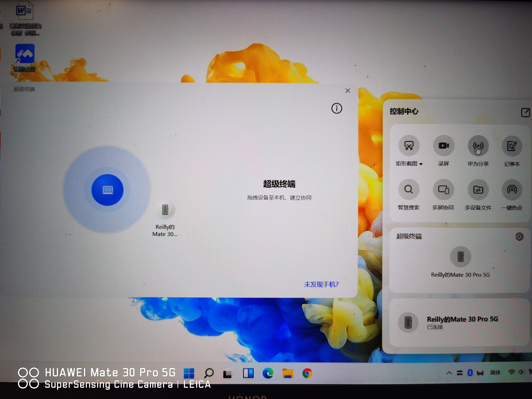The height and width of the screenshot is (399, 532).
Task: Click the M tray icon
Action: (x=480, y=373)
